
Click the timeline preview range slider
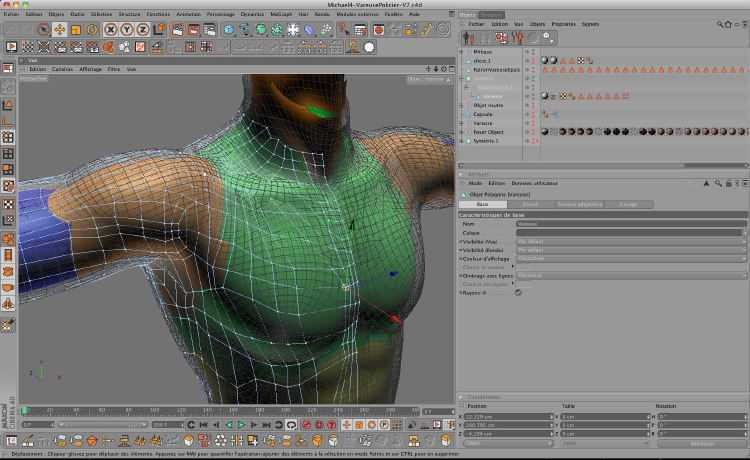(103, 425)
